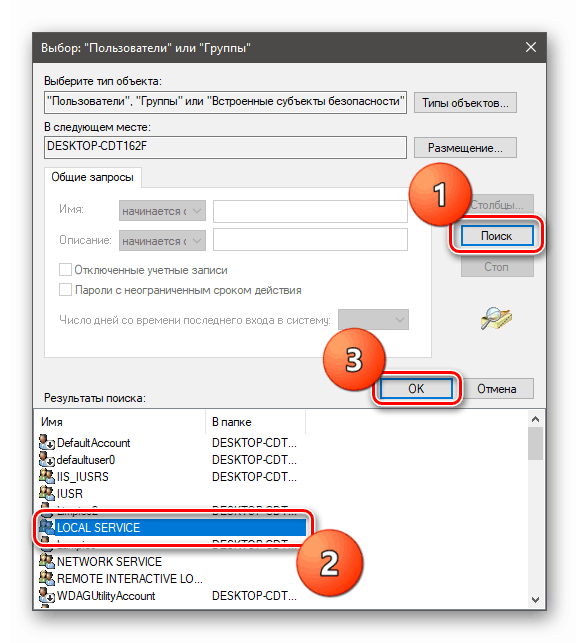
Task: Click the IIS_IUSRS group icon
Action: point(47,477)
